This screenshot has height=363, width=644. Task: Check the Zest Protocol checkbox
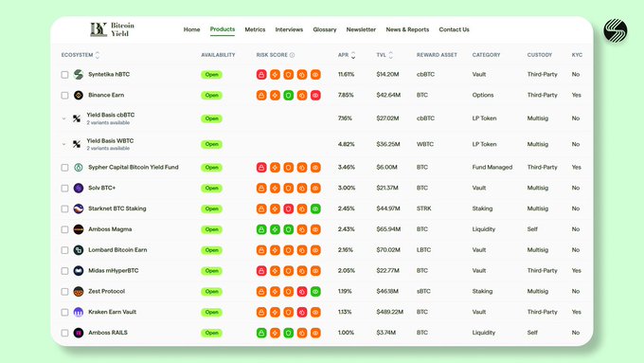(x=65, y=292)
